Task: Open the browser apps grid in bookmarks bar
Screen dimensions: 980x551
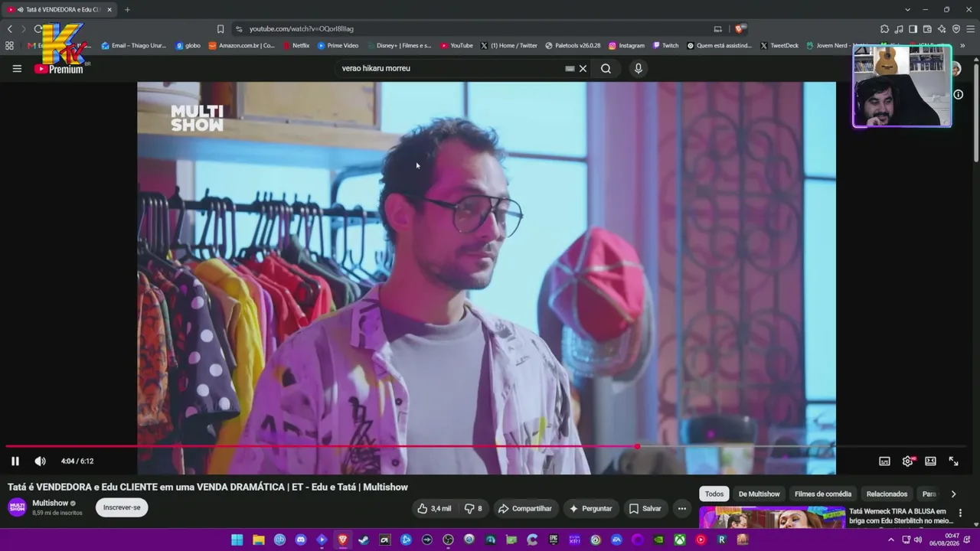Action: (9, 45)
